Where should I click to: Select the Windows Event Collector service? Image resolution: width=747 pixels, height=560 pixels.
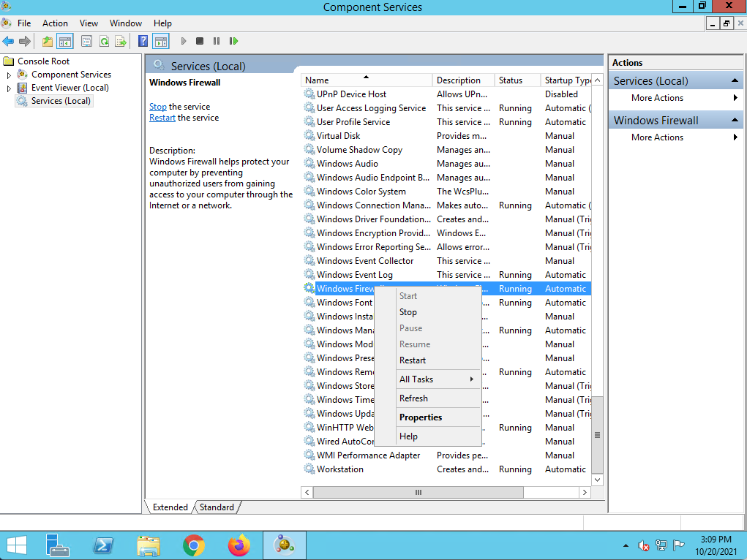[x=447, y=261]
